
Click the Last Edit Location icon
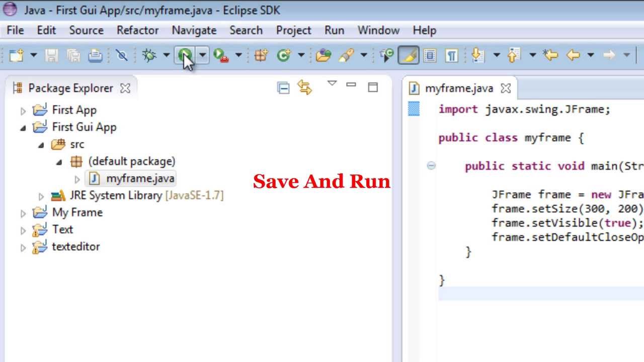pyautogui.click(x=551, y=55)
